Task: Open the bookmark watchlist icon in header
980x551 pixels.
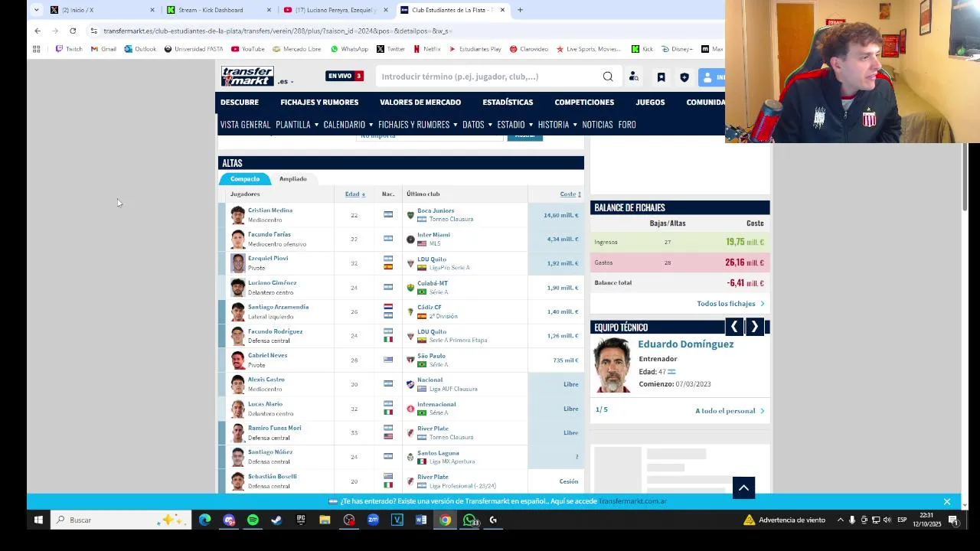Action: pos(661,77)
